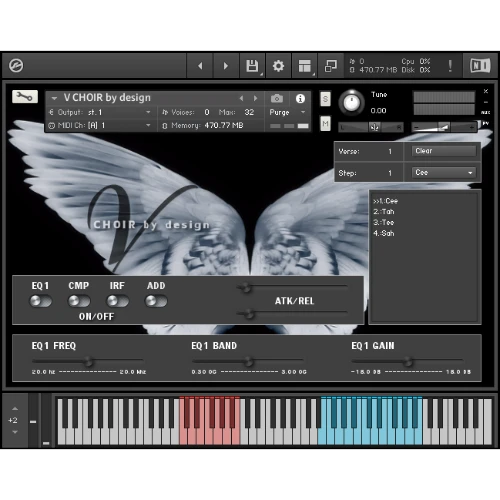Toggle the ADD switch
Viewport: 500px width, 500px height.
pyautogui.click(x=156, y=301)
